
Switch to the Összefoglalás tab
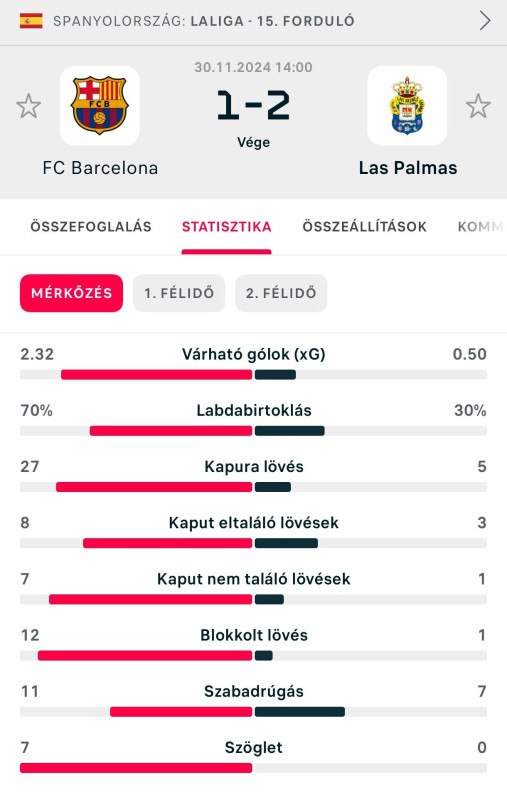pos(91,227)
